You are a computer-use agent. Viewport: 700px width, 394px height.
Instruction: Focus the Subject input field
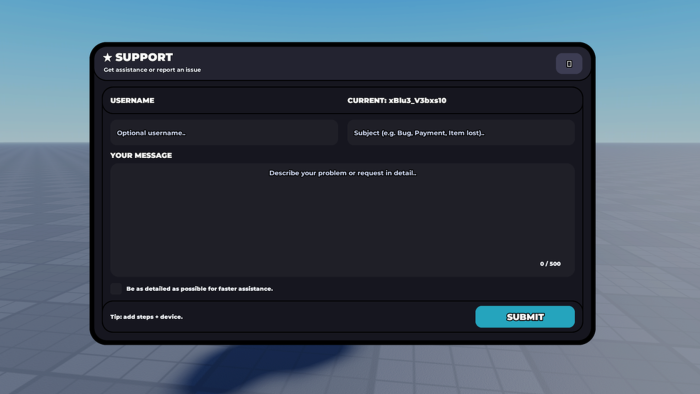tap(461, 133)
